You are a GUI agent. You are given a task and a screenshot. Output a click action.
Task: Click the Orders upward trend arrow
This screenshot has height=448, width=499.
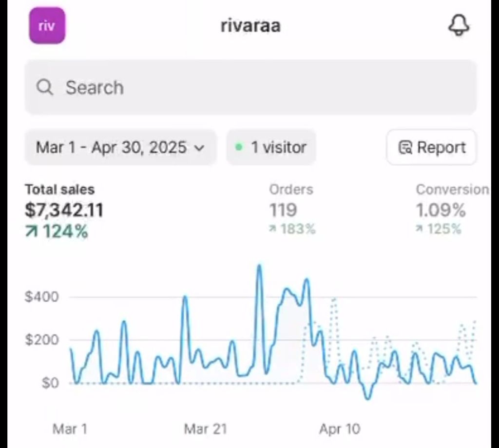coord(272,229)
